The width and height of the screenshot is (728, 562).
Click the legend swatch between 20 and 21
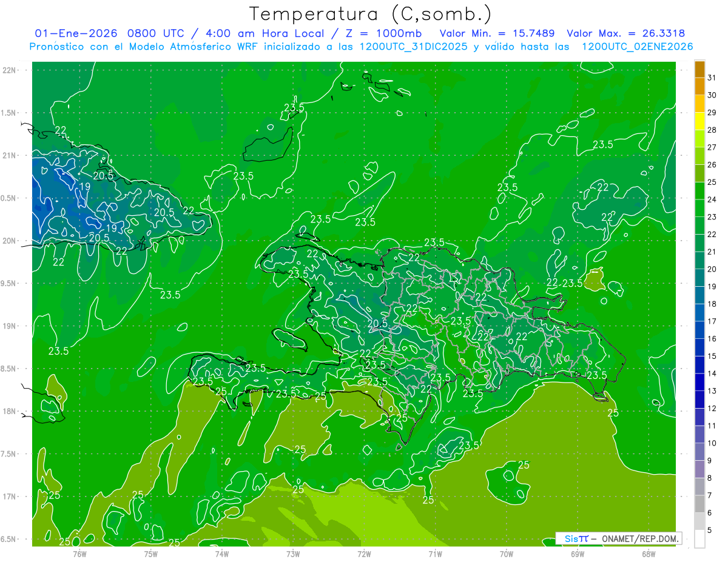(x=699, y=261)
